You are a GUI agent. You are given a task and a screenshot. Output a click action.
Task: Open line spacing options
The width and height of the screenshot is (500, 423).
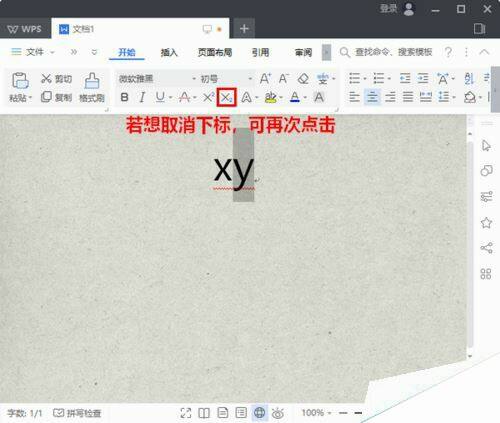pos(444,97)
